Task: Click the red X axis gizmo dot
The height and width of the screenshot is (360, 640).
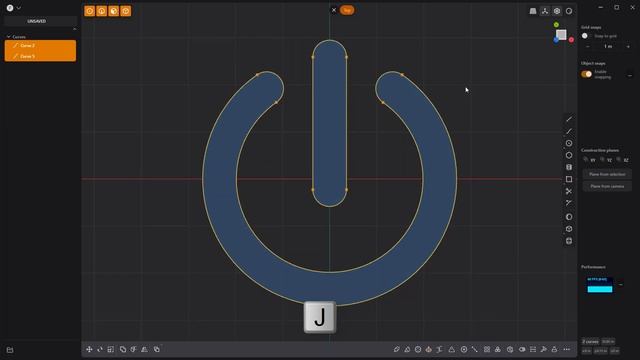Action: click(571, 40)
